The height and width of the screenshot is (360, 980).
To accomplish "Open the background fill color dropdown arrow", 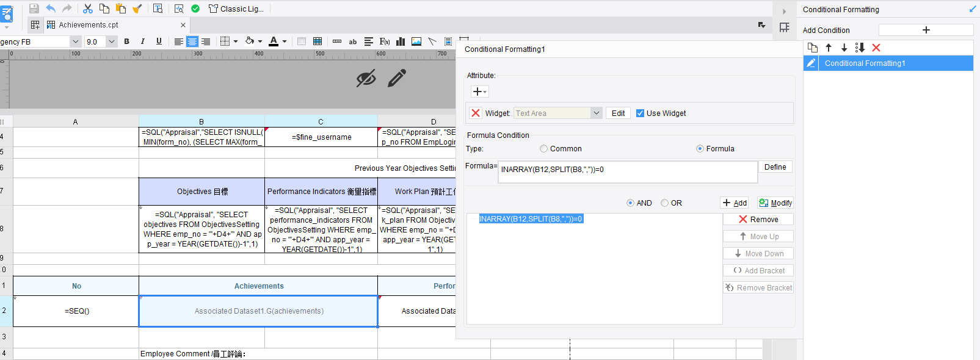I will pos(260,41).
